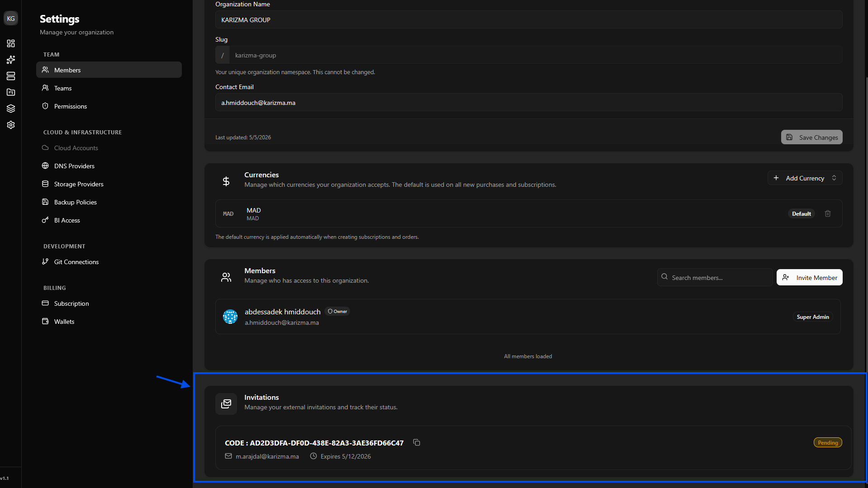This screenshot has width=868, height=488.
Task: Copy the invitation code
Action: (417, 443)
